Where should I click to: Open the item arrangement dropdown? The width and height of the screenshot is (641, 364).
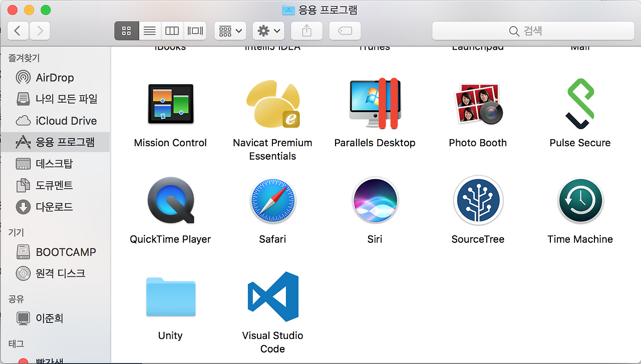tap(230, 31)
